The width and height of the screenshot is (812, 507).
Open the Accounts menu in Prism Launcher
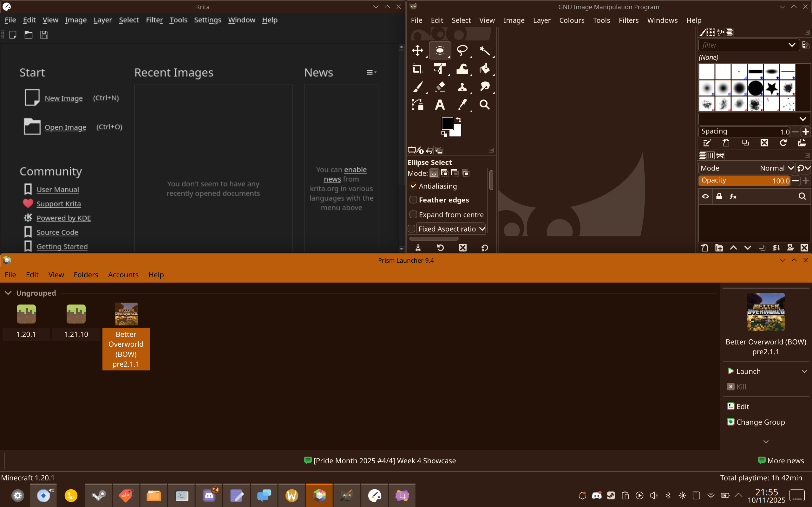point(123,275)
